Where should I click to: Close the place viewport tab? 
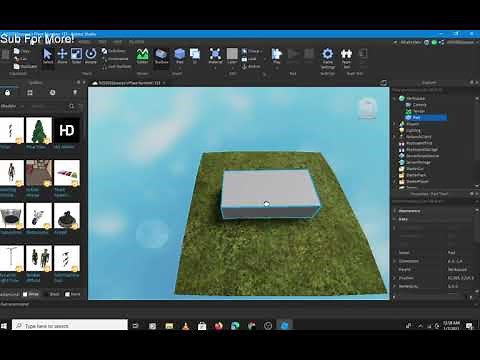tap(164, 83)
